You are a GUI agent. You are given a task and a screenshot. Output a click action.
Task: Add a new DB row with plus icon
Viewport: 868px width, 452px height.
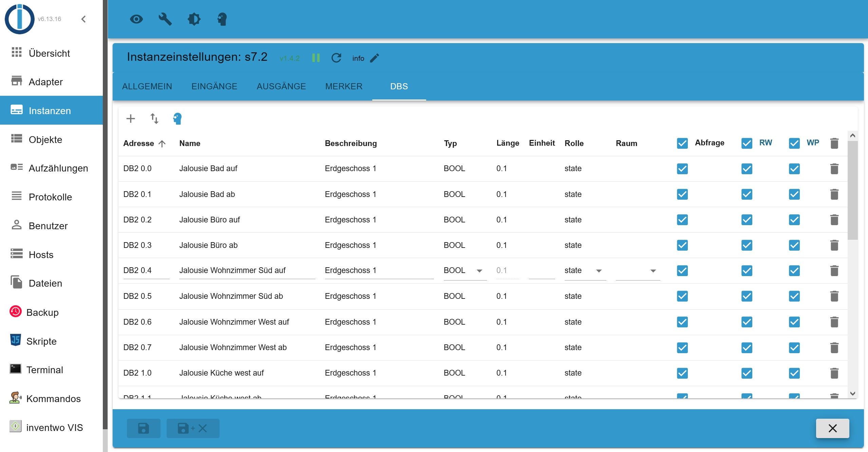[x=131, y=119]
